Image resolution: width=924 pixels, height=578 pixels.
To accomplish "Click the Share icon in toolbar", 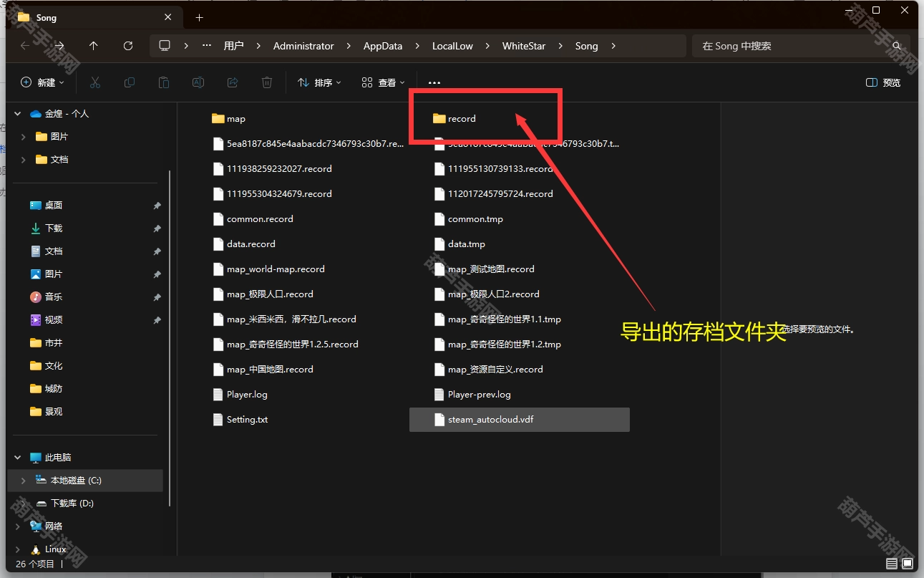I will click(233, 83).
